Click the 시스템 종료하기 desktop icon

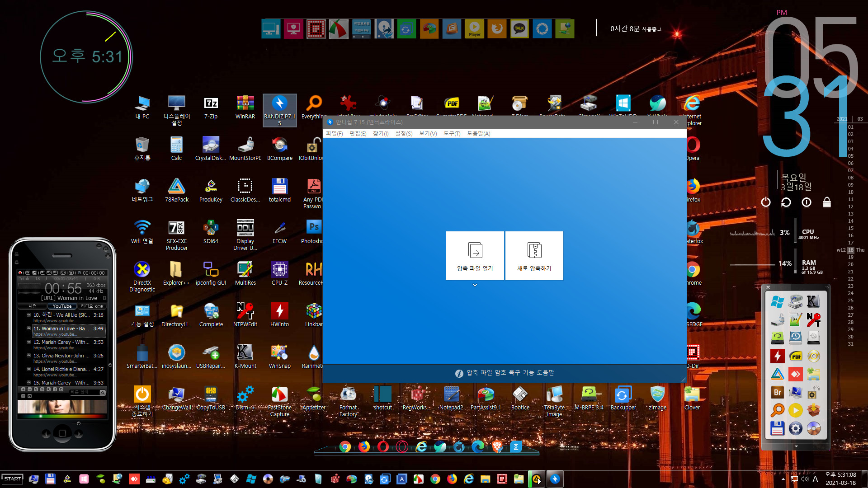(142, 402)
